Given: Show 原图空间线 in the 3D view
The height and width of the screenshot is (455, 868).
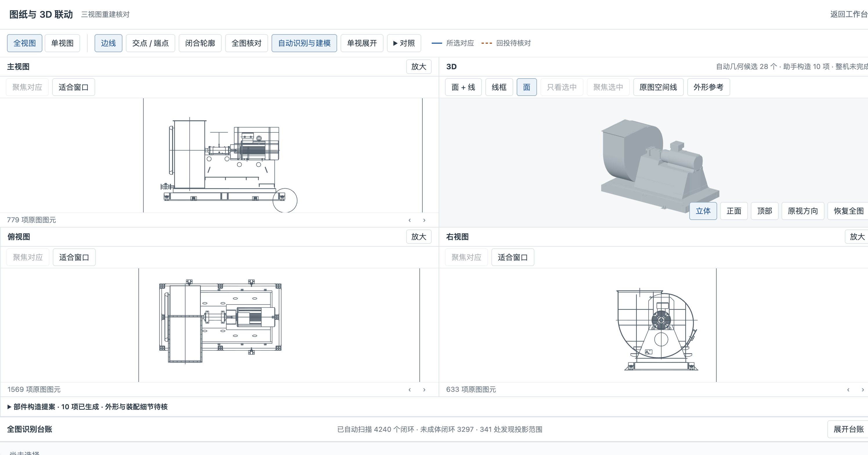Looking at the screenshot, I should coord(659,87).
